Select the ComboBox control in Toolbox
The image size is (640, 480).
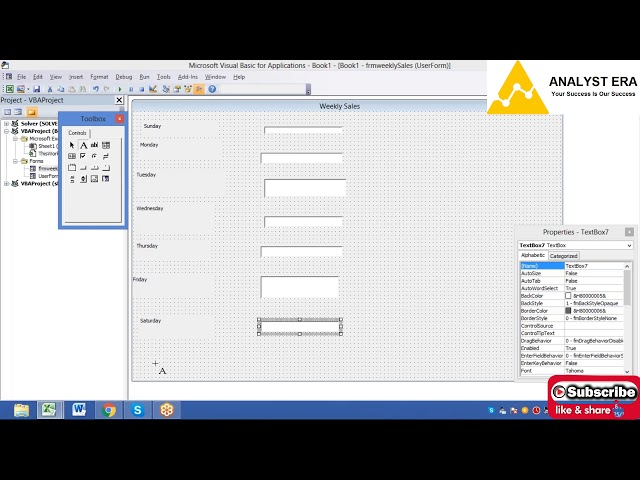[x=106, y=145]
